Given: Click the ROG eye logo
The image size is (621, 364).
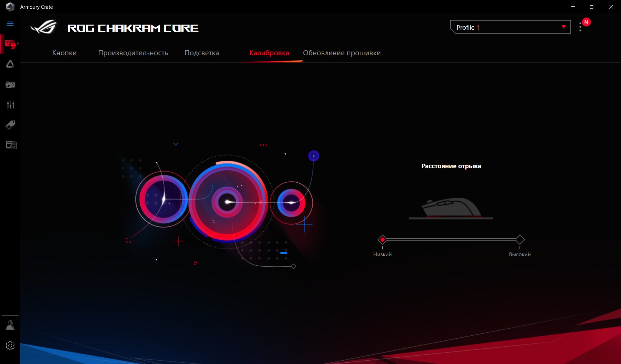Looking at the screenshot, I should (44, 27).
